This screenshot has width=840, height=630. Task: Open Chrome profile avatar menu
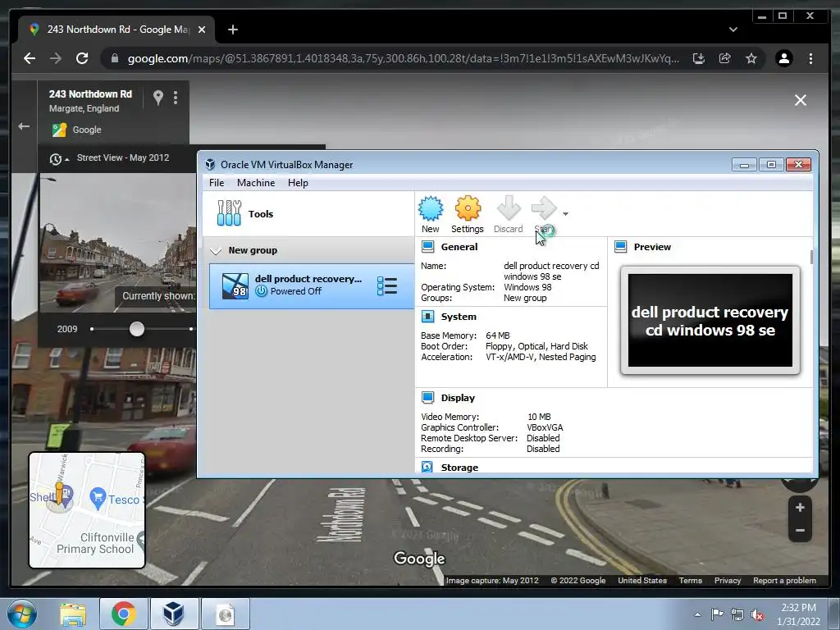point(783,58)
